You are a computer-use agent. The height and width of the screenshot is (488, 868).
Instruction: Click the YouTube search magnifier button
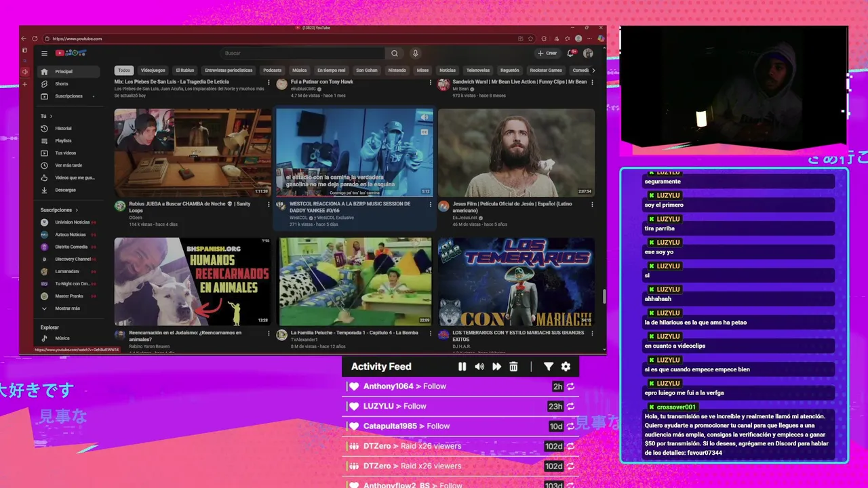[395, 53]
